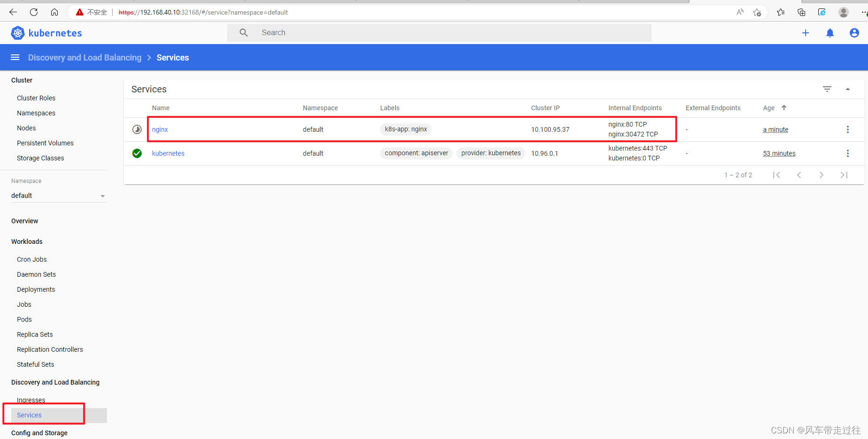Screen dimensions: 868x439
Task: Open the hamburger navigation menu
Action: click(x=15, y=57)
